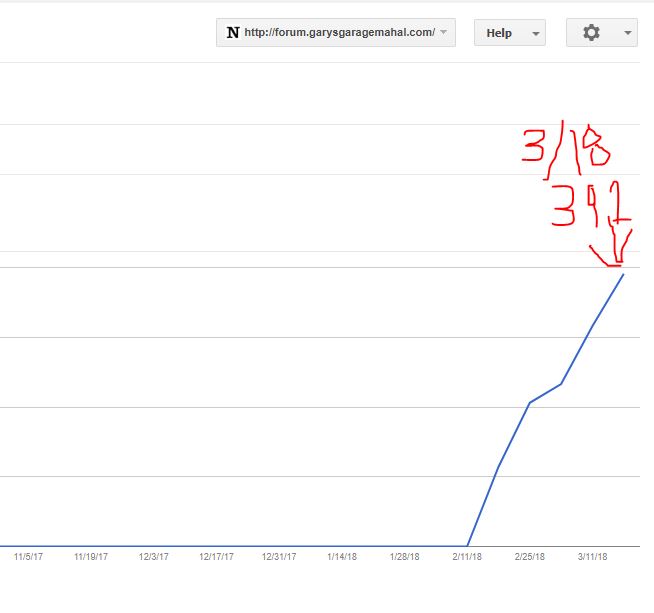654x613 pixels.
Task: Expand the arrow beside the gear icon
Action: tap(627, 34)
